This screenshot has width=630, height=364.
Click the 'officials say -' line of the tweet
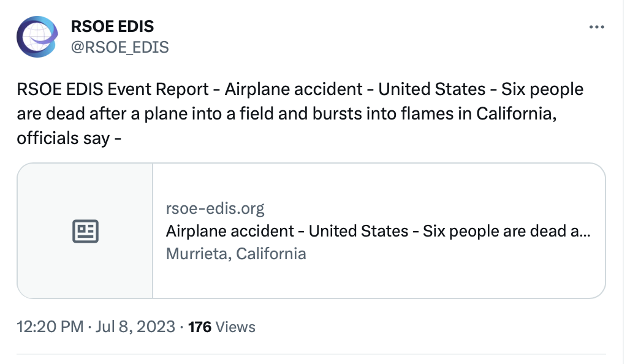(x=69, y=138)
